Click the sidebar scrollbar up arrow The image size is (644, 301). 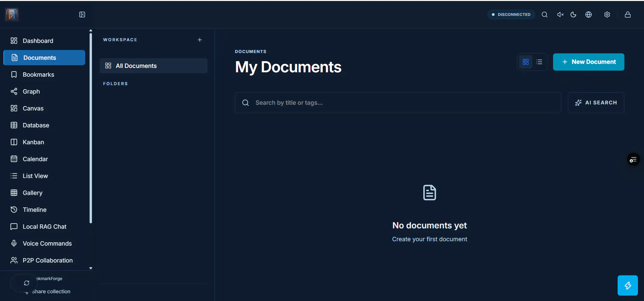point(91,30)
